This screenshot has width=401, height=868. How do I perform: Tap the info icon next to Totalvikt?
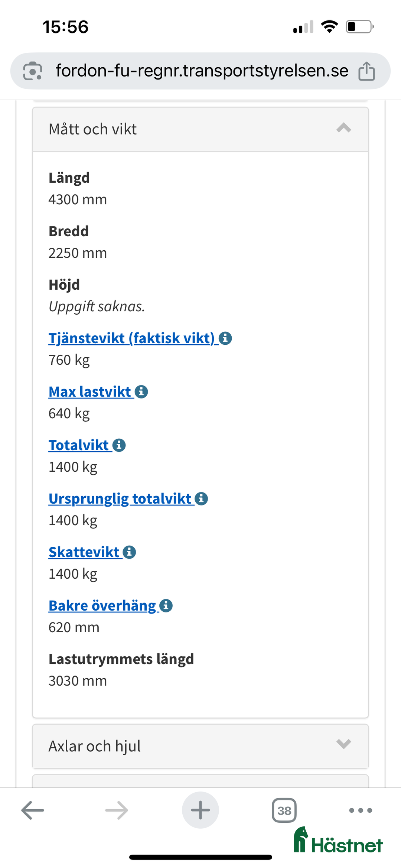[x=119, y=445]
